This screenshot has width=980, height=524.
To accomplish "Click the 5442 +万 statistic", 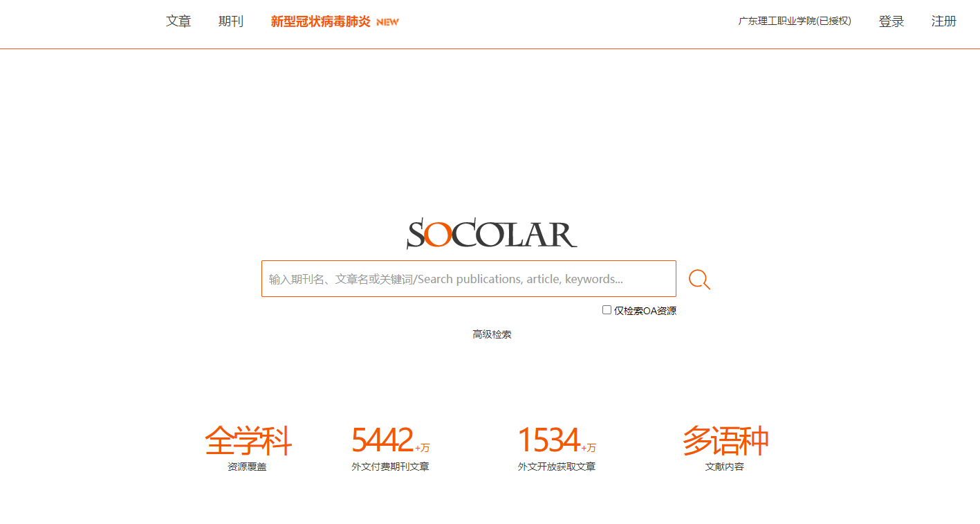I will tap(390, 440).
